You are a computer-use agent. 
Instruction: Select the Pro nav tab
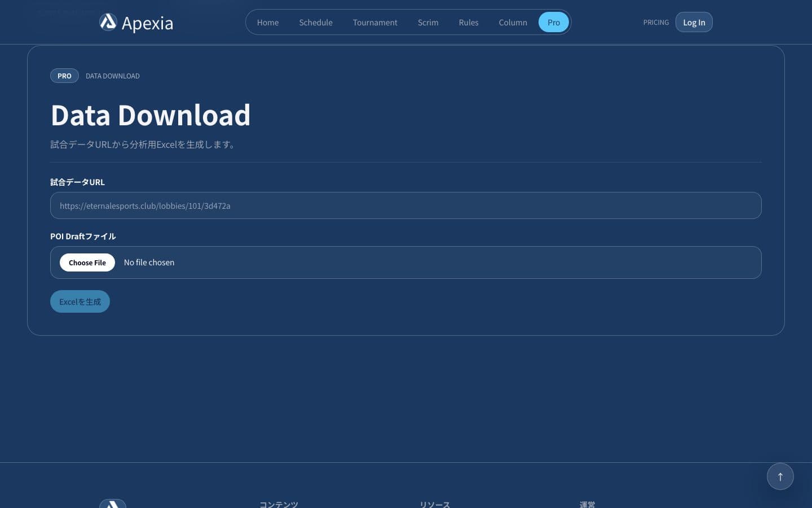click(x=554, y=23)
